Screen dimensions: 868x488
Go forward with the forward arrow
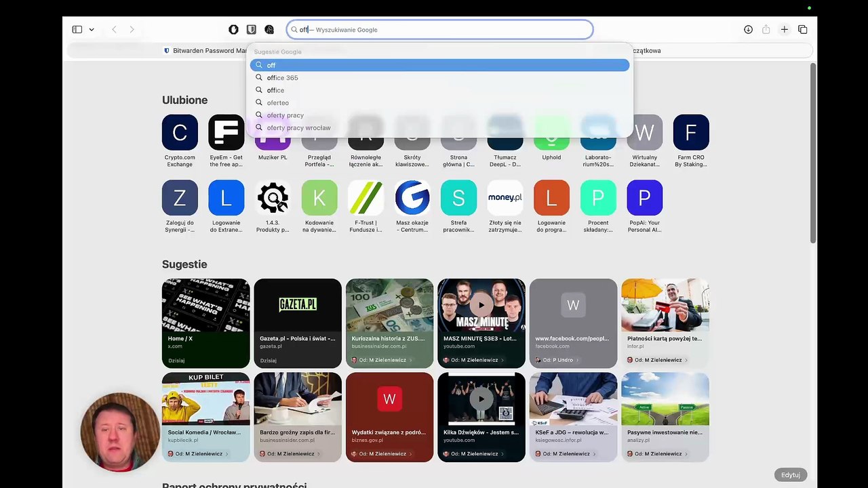point(132,30)
